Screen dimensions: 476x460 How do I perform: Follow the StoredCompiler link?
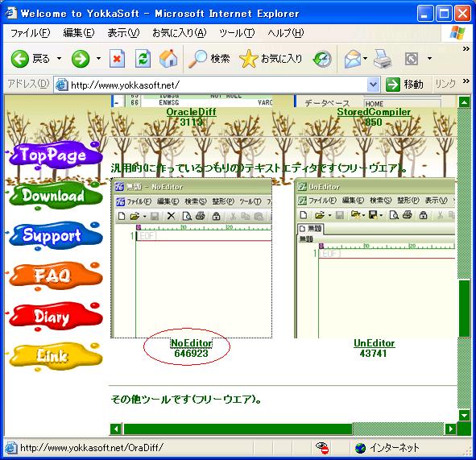[374, 112]
